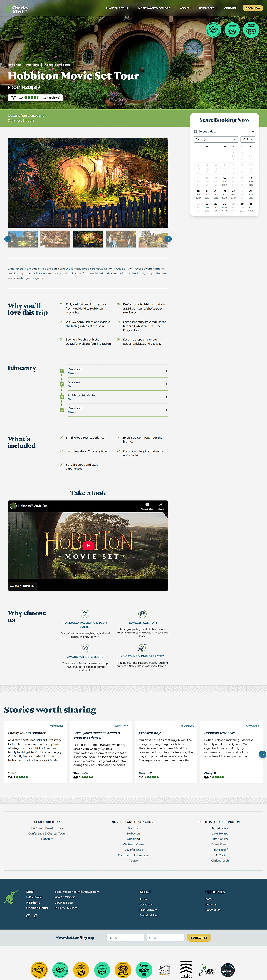Viewport: 267px width, 980px height.
Task: Click the Famously Passionate Tour Guides icon
Action: click(x=85, y=614)
